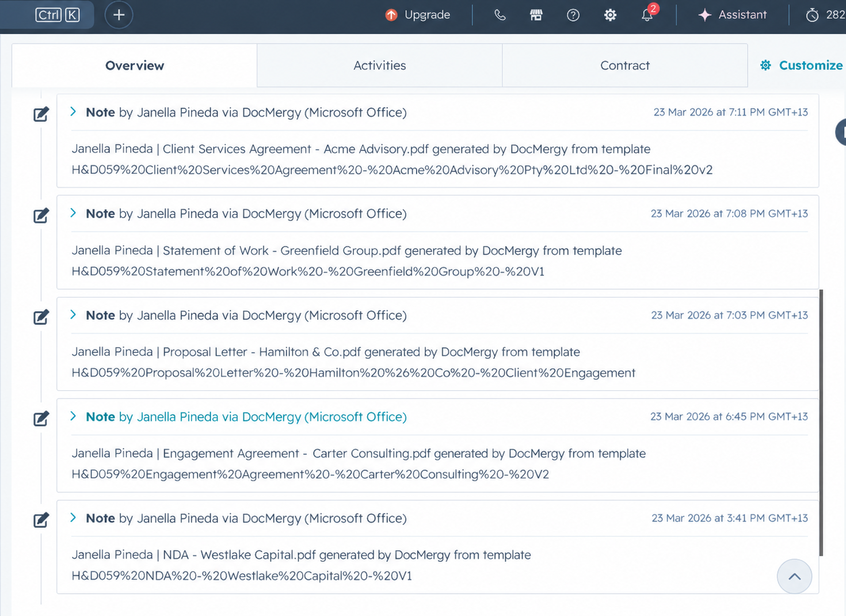
Task: Expand the Westlake Capital note chevron
Action: click(73, 518)
